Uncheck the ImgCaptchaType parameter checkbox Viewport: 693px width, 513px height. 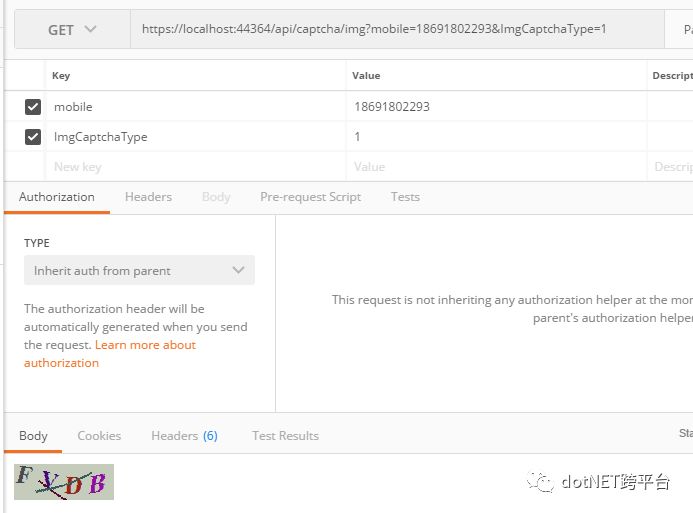click(x=33, y=137)
